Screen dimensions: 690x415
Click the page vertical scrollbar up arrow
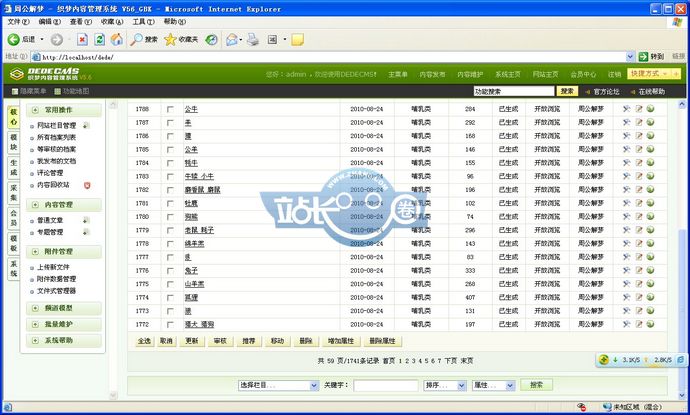[682, 105]
